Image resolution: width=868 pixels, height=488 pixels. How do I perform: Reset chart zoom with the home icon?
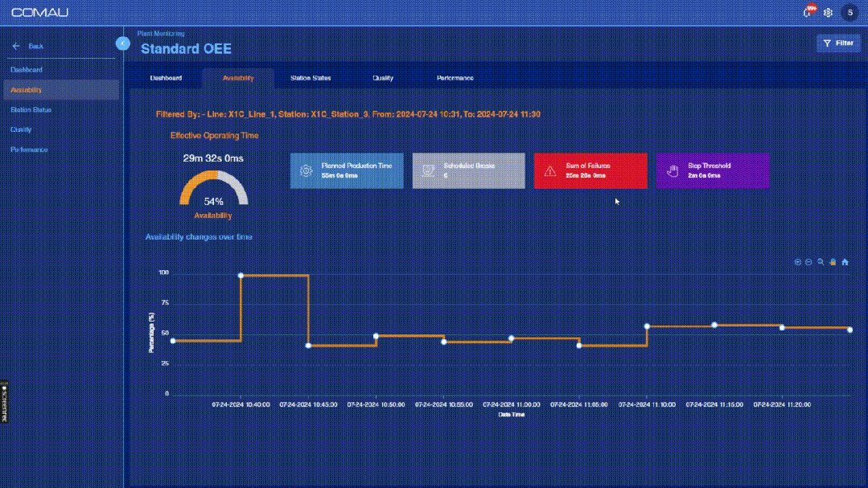pyautogui.click(x=845, y=262)
